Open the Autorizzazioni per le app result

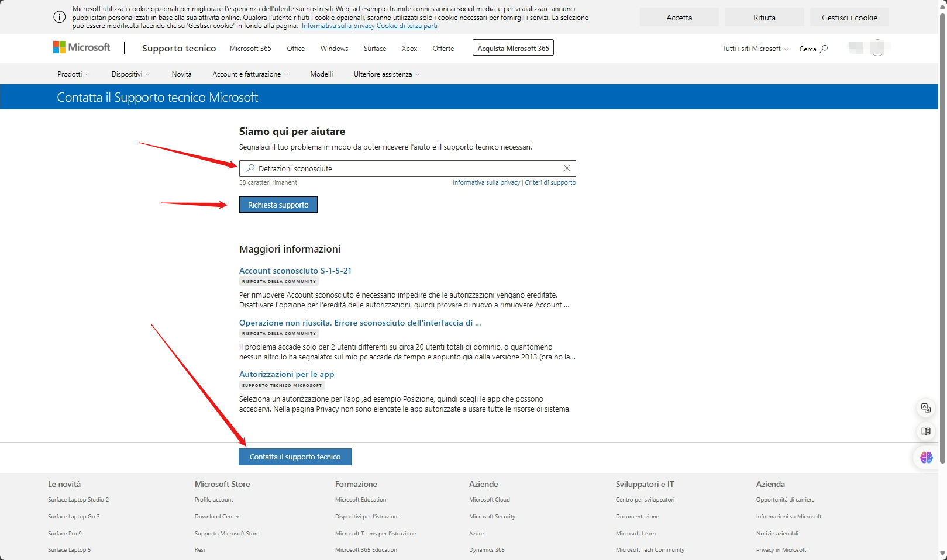(x=287, y=374)
